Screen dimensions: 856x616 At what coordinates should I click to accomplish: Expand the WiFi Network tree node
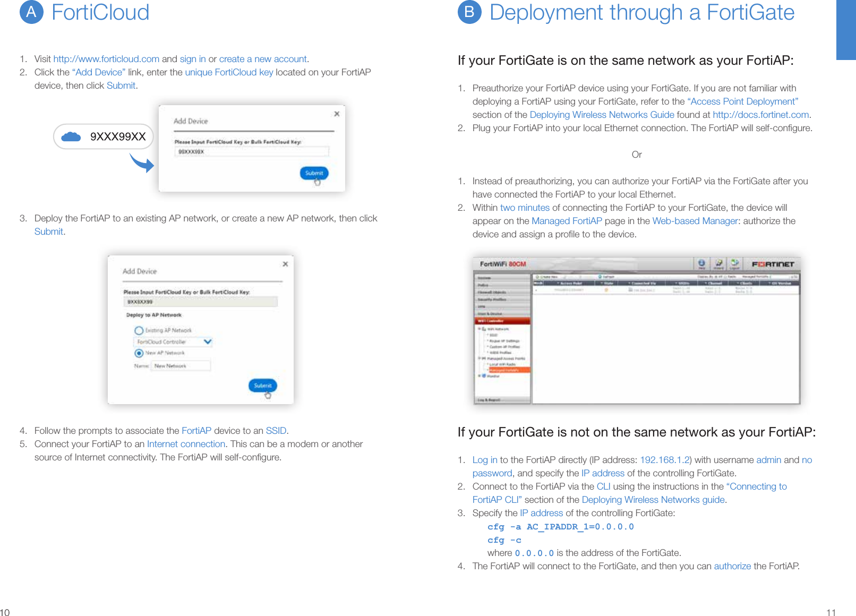click(479, 329)
